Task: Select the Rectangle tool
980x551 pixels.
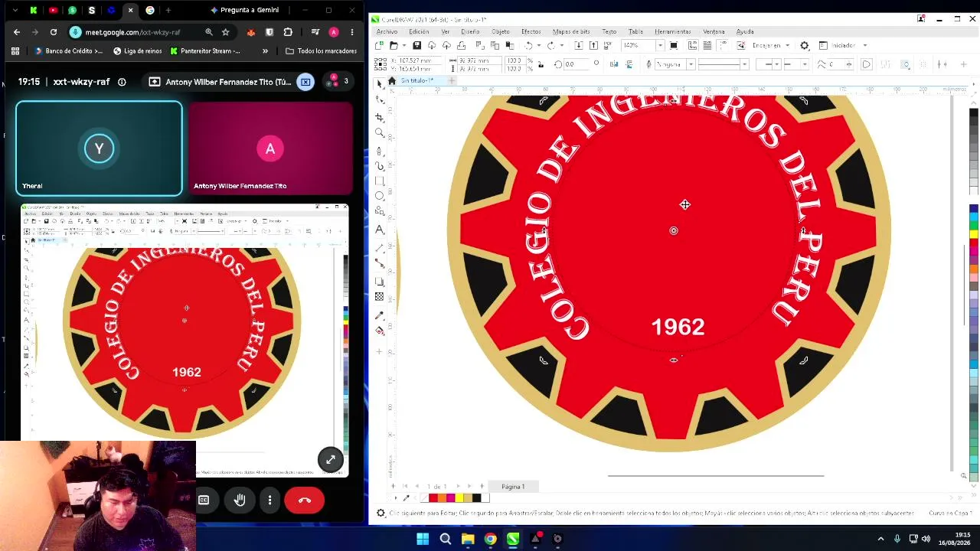Action: pyautogui.click(x=380, y=181)
